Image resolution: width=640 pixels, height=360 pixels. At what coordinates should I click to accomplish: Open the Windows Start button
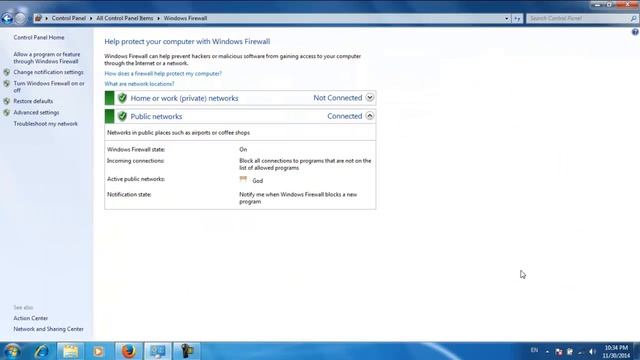[x=13, y=351]
